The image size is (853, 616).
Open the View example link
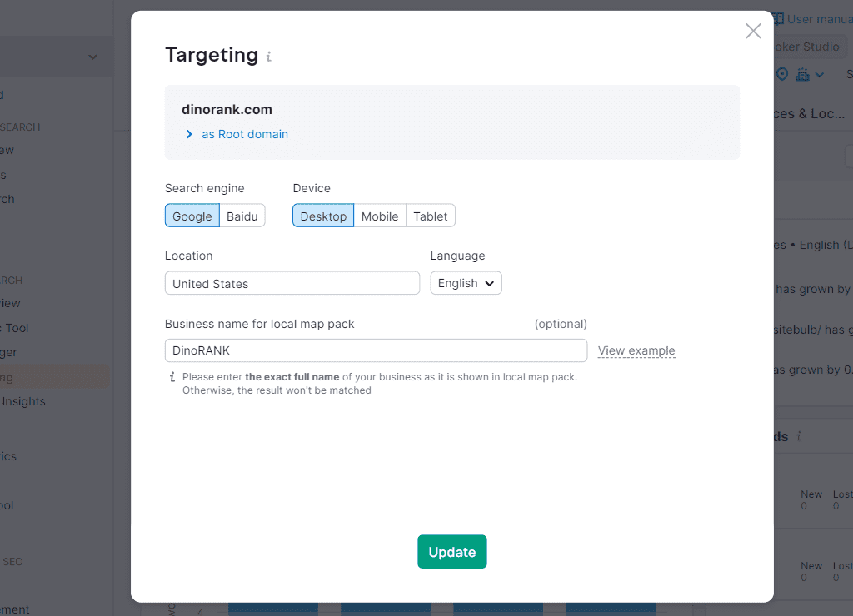click(636, 350)
